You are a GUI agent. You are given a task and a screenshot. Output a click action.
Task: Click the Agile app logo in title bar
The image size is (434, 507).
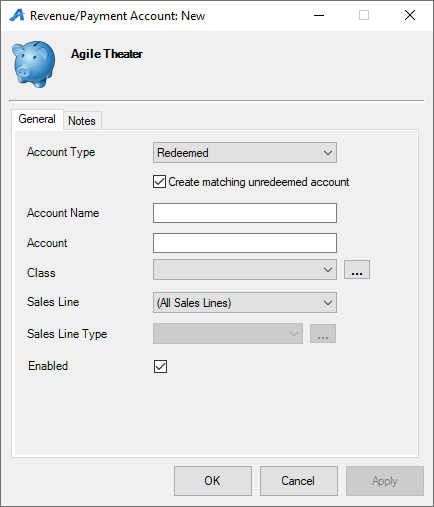(17, 15)
